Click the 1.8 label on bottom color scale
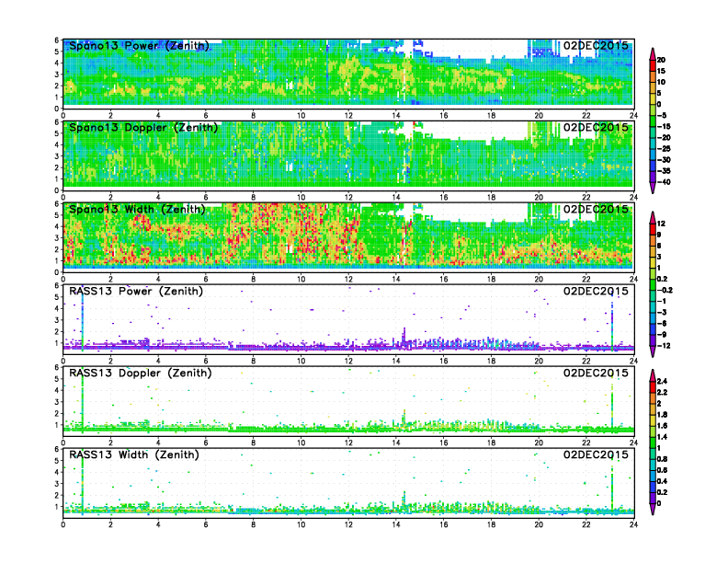Screen dimensions: 728x563 coord(662,415)
